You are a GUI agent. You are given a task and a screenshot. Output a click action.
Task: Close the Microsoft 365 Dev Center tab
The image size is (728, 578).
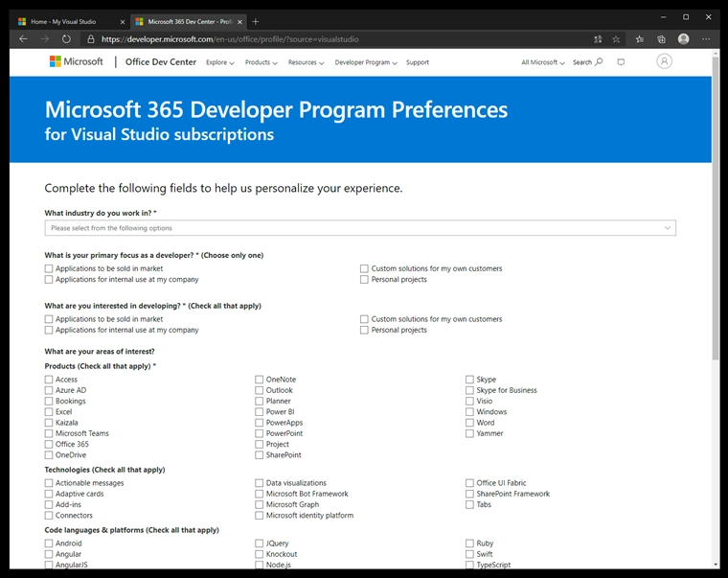point(239,22)
